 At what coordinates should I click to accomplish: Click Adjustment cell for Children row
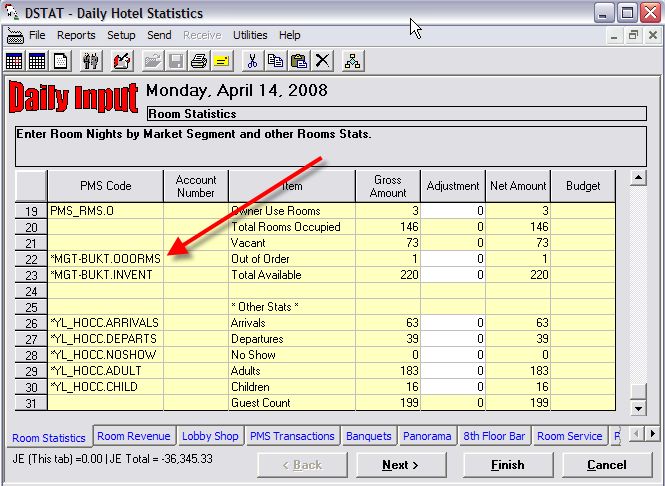[453, 387]
